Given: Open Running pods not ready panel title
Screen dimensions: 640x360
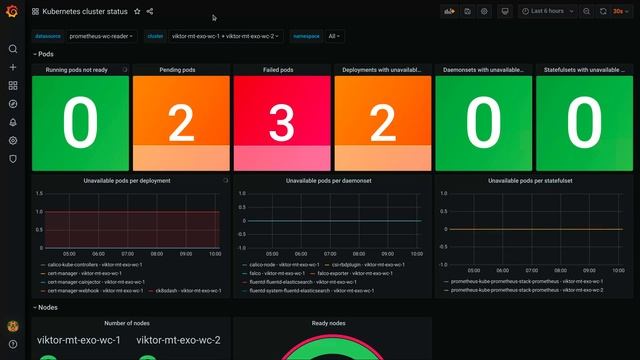Looking at the screenshot, I should click(77, 70).
